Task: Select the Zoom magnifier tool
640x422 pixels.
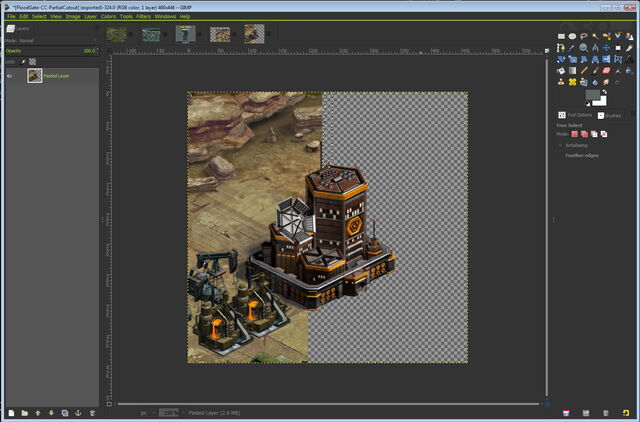Action: 584,48
